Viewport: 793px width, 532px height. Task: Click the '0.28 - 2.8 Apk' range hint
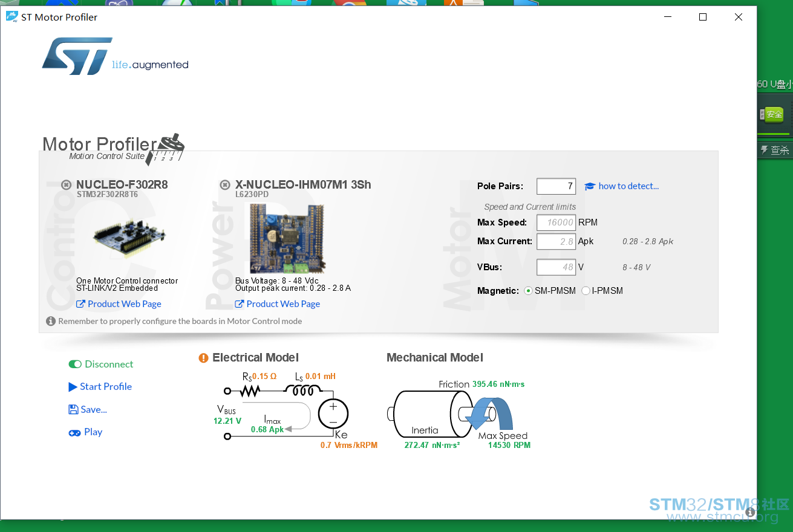point(648,241)
